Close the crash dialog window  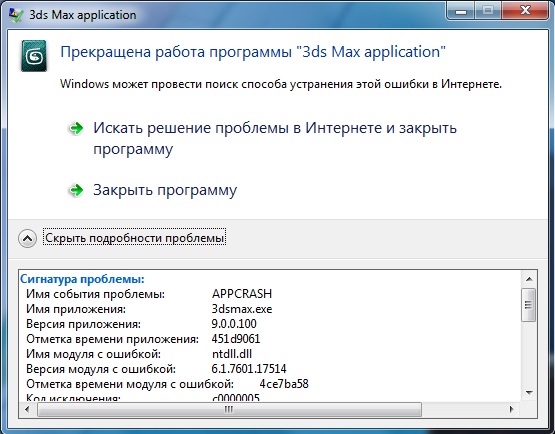525,12
